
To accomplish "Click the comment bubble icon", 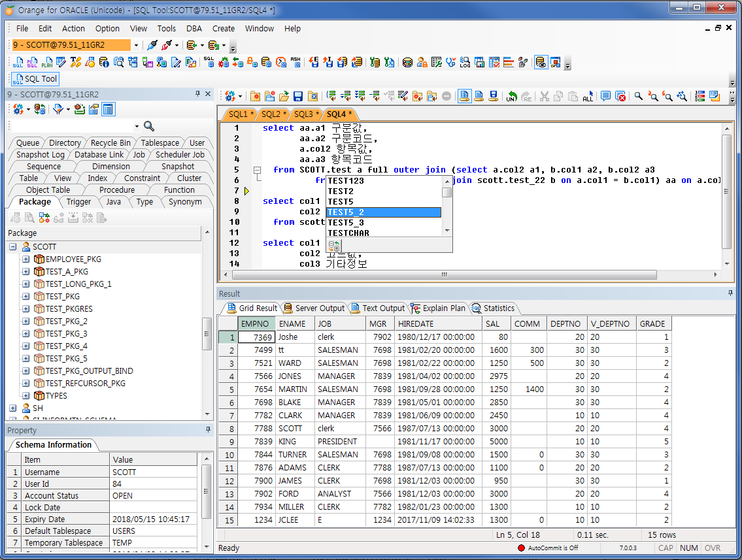I will [x=605, y=97].
